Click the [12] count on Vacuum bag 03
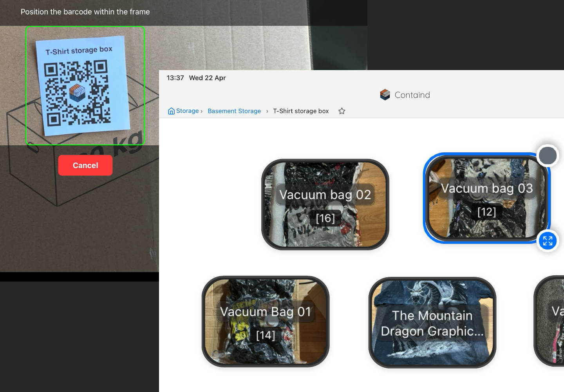Screen dimensions: 564x392 (487, 212)
